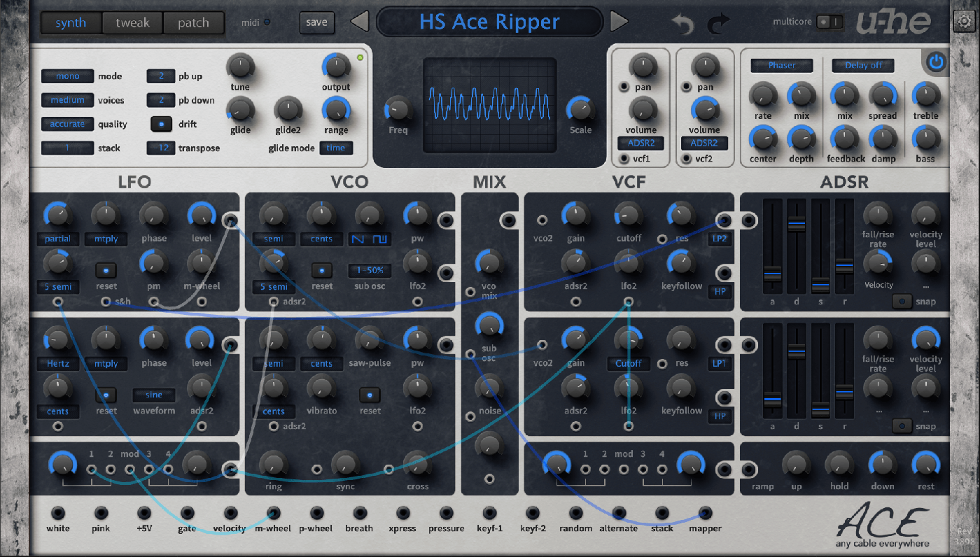Click the save button
Image resolution: width=980 pixels, height=557 pixels.
(316, 22)
